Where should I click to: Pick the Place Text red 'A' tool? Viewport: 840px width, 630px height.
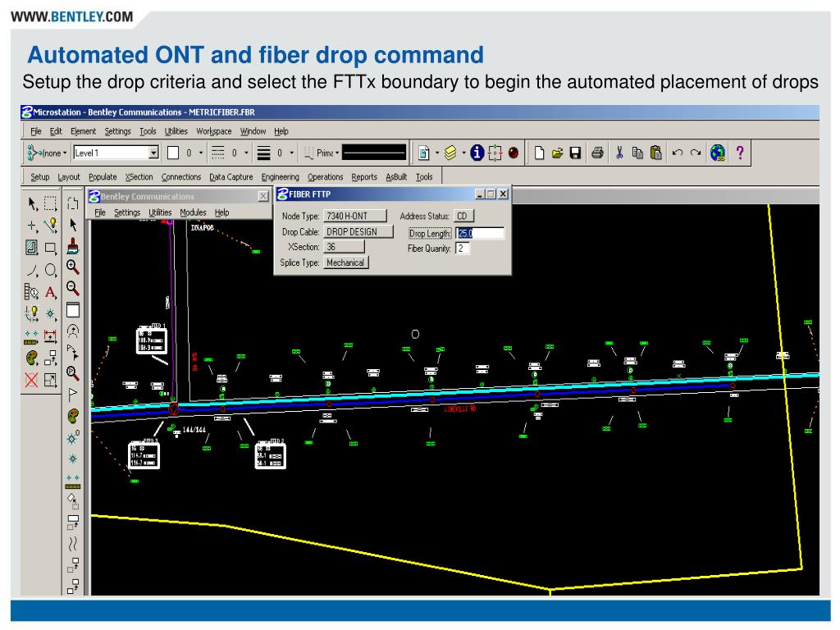coord(51,293)
